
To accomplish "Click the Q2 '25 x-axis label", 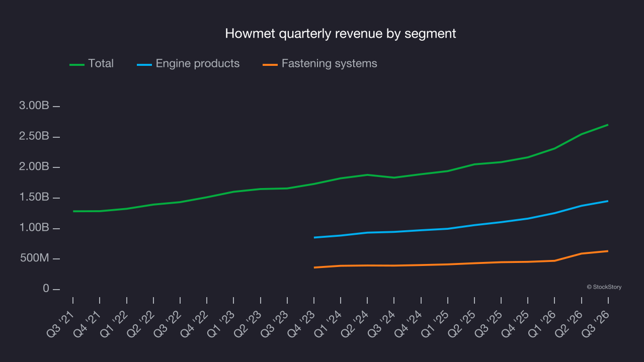I will coord(461,325).
